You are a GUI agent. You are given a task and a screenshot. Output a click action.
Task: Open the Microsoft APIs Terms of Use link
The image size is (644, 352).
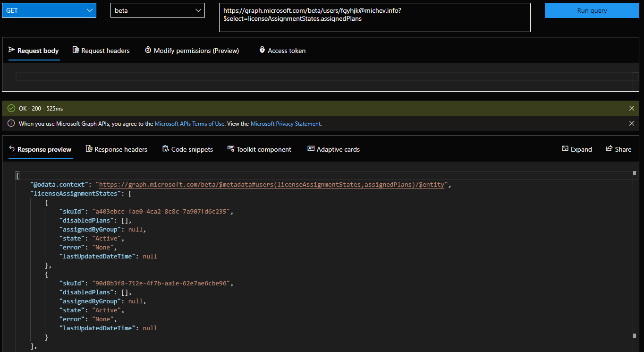coord(189,124)
